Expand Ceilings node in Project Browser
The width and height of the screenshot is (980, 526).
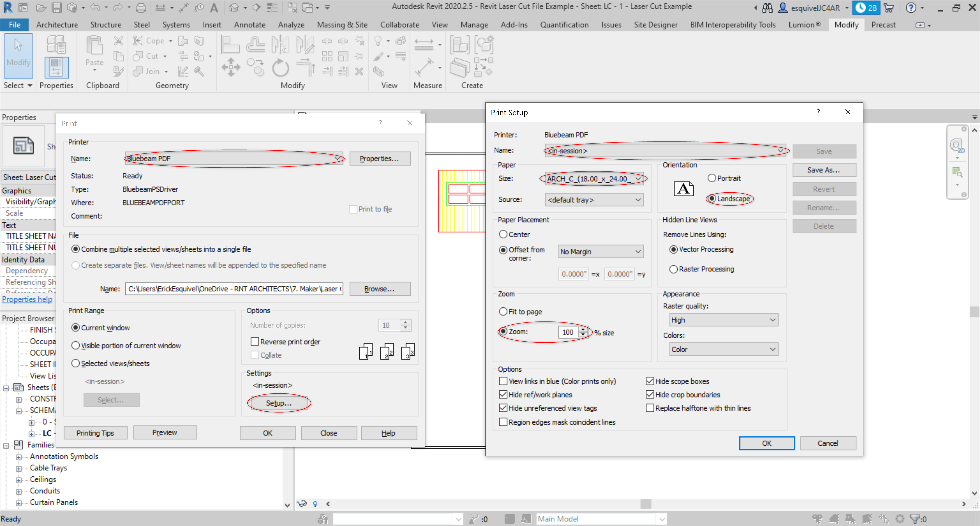click(x=19, y=480)
